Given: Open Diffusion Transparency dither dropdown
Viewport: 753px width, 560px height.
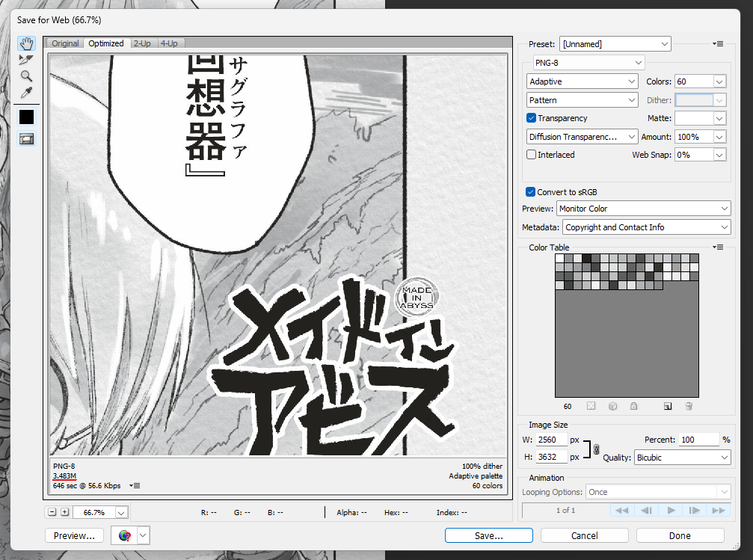Looking at the screenshot, I should pos(582,137).
